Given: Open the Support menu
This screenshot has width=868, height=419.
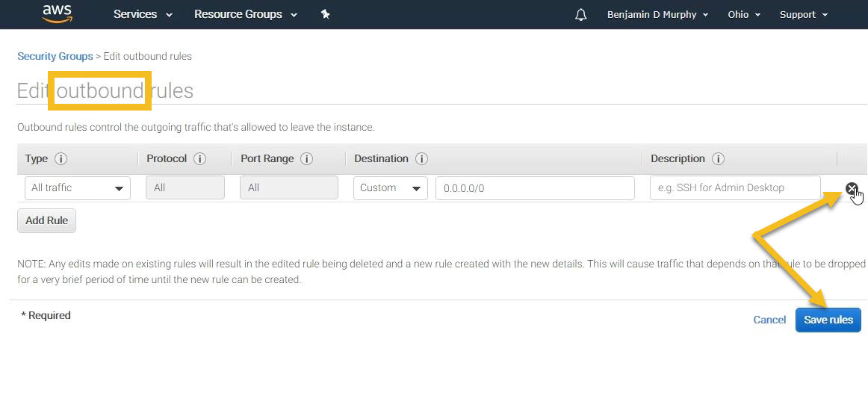Looking at the screenshot, I should pyautogui.click(x=804, y=15).
